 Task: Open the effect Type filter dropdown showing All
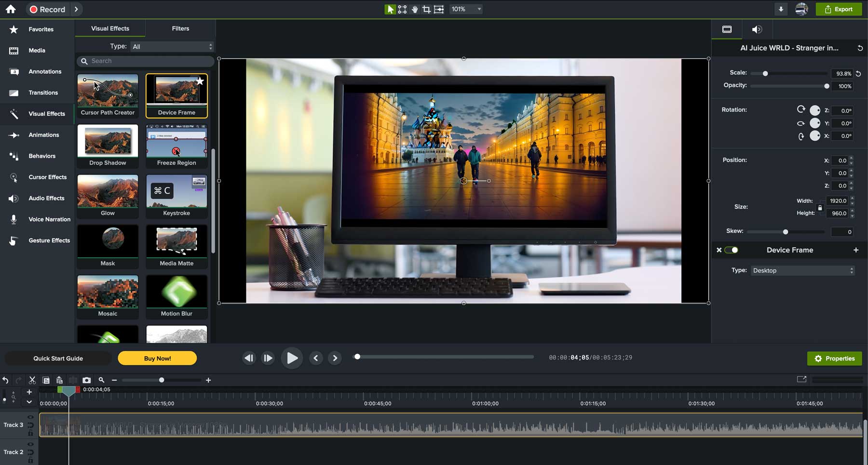click(x=172, y=46)
